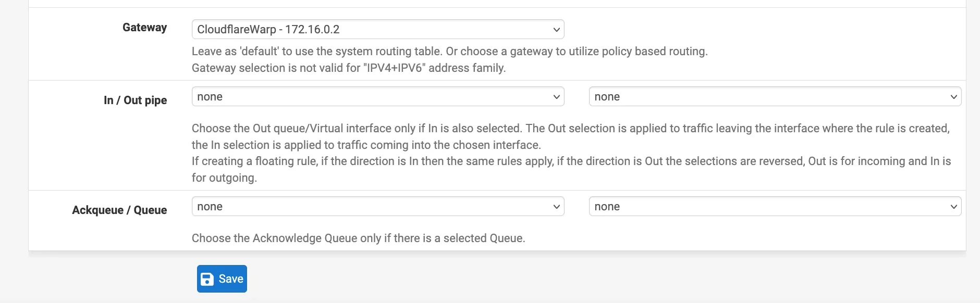Click the Gateway field label
The height and width of the screenshot is (303, 980).
[x=144, y=28]
